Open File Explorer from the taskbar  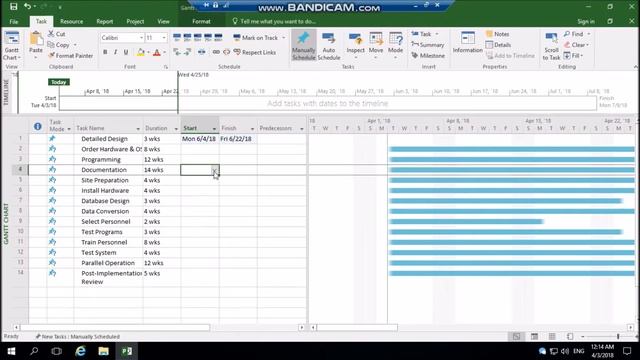103,351
